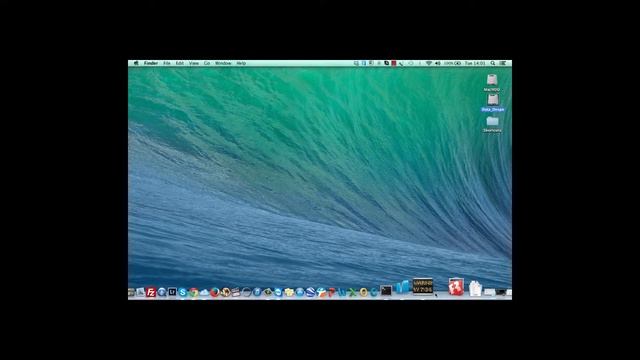Open Notification Center

coord(503,63)
